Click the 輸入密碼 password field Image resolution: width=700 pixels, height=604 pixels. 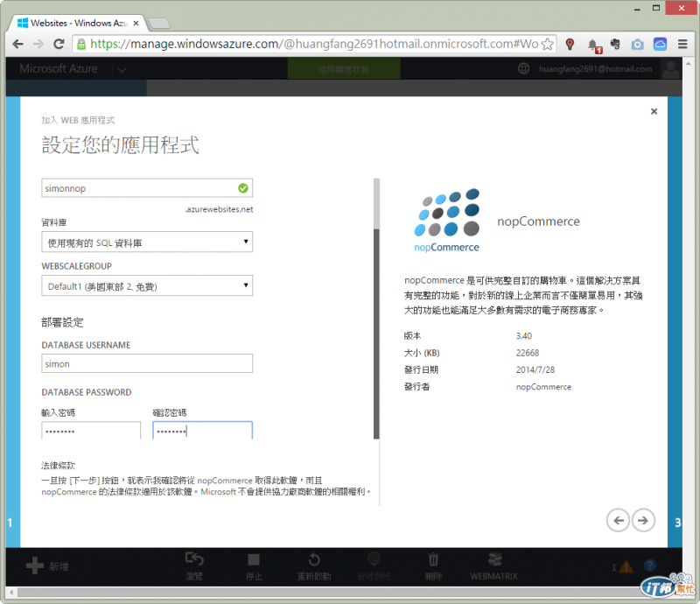(91, 431)
